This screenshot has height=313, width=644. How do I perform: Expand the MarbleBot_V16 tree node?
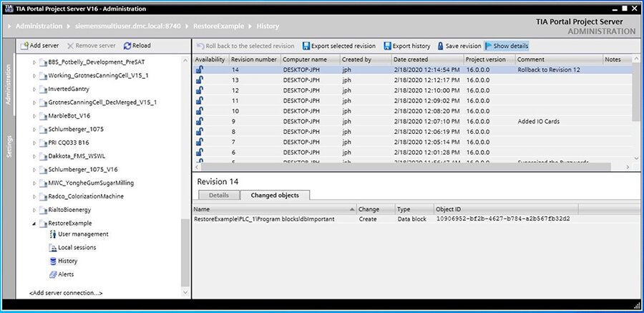(34, 116)
